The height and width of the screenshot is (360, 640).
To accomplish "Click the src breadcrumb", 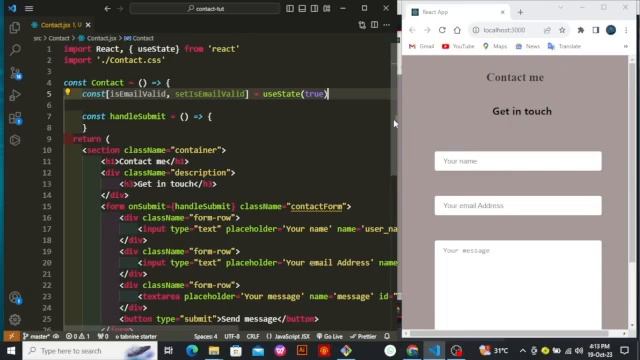I will click(37, 38).
